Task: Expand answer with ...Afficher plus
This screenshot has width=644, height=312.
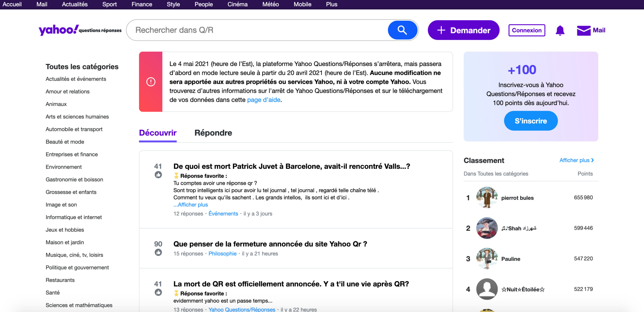Action: pyautogui.click(x=191, y=204)
